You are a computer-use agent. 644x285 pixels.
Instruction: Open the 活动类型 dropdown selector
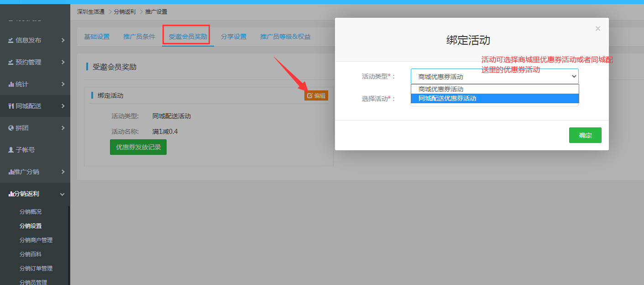coord(494,77)
